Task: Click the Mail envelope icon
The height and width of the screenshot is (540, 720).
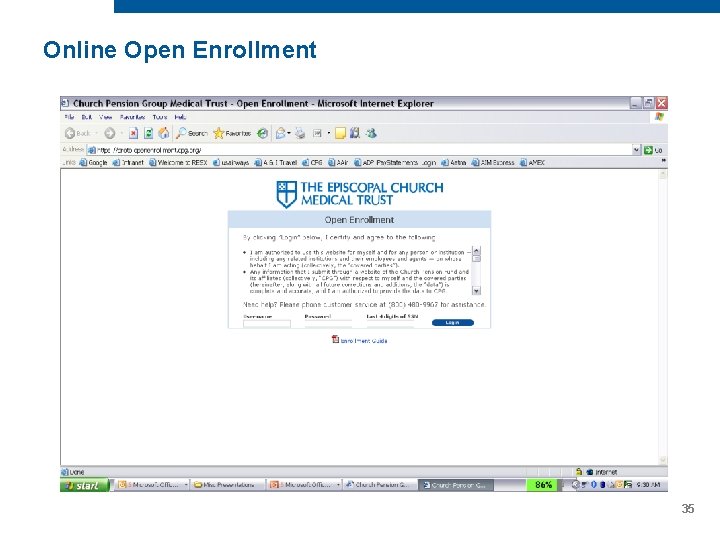Action: [x=281, y=133]
